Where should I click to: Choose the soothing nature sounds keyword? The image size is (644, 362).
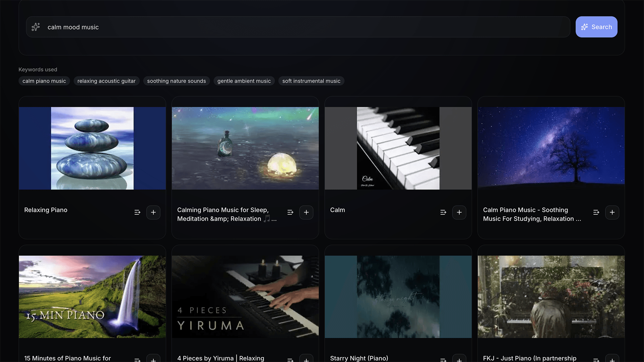176,81
